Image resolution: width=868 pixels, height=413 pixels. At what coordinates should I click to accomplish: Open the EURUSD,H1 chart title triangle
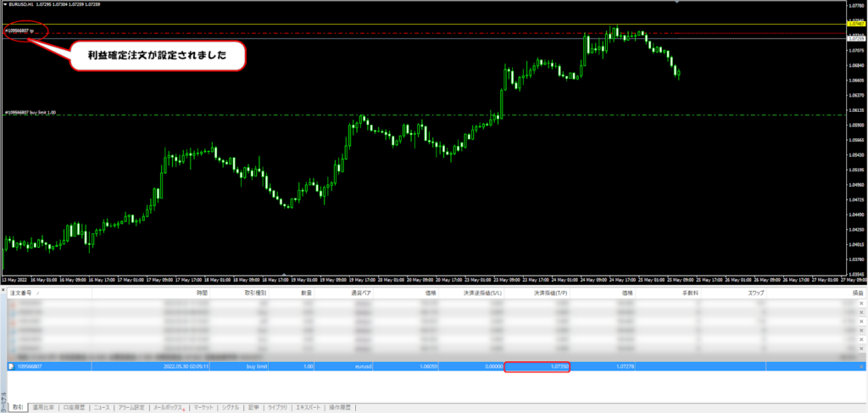coord(5,3)
